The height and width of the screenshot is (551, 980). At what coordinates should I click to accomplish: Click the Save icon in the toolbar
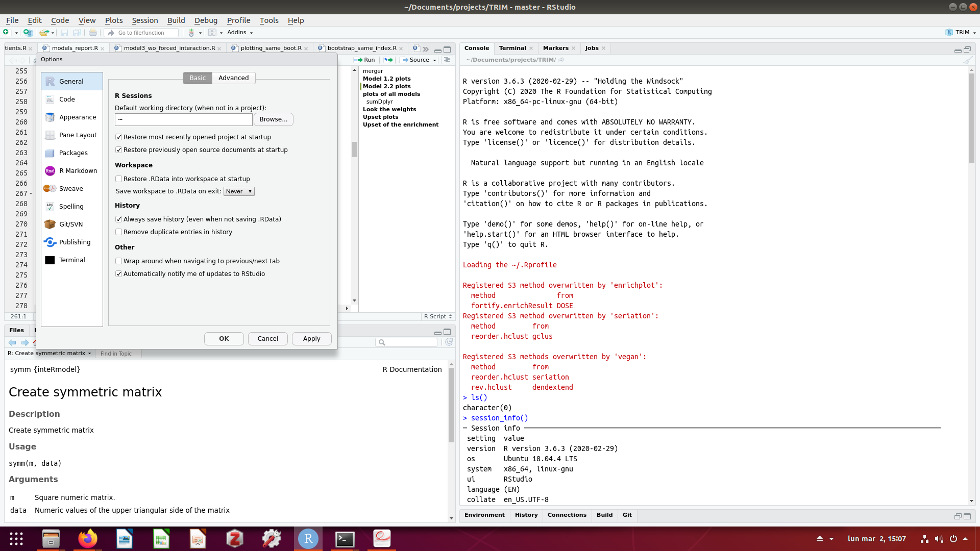65,32
